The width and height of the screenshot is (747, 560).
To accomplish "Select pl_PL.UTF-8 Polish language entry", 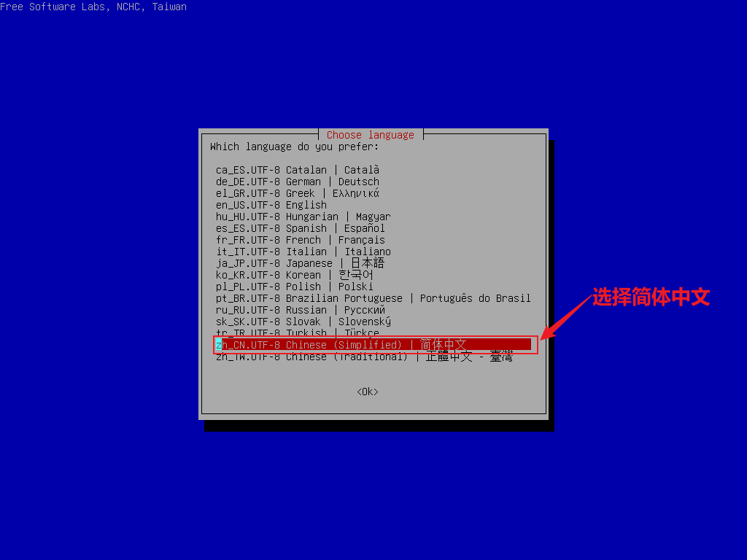I will 295,287.
